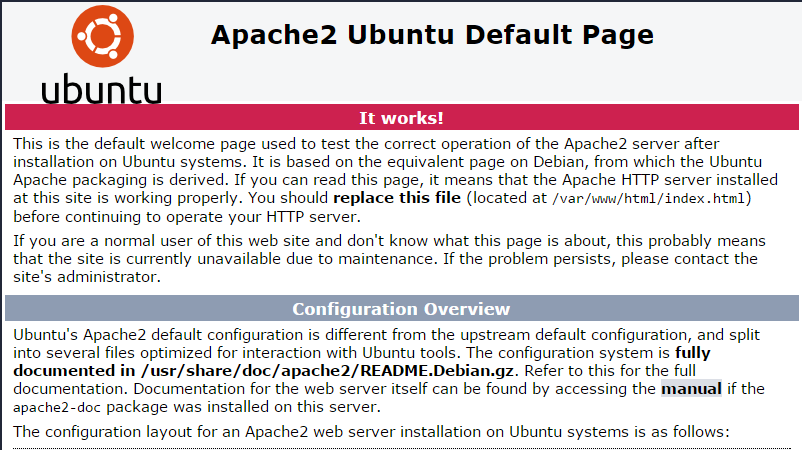Click the path "/var/www/html/index.html"
Screen dimensions: 802x450
click(x=648, y=198)
